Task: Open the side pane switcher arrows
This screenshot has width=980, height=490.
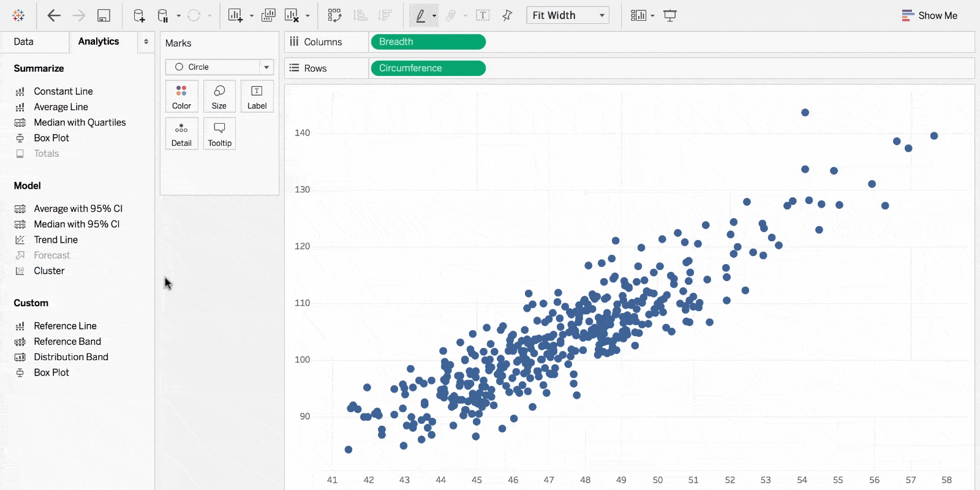Action: (146, 42)
